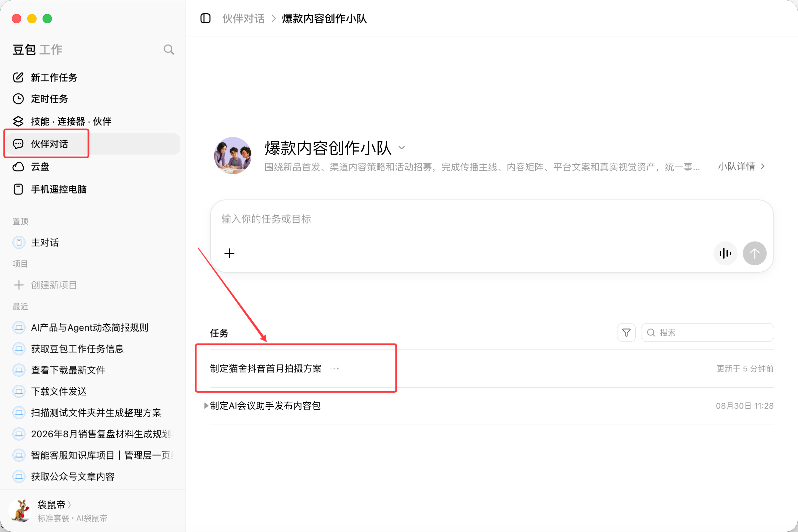This screenshot has height=532, width=798.
Task: Open the sidebar search magnifier
Action: tap(169, 50)
